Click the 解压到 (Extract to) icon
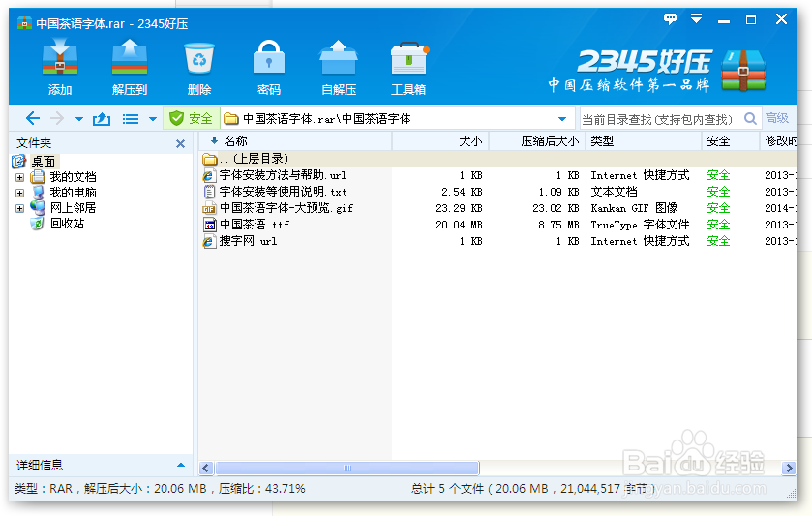The image size is (812, 516). 130,68
